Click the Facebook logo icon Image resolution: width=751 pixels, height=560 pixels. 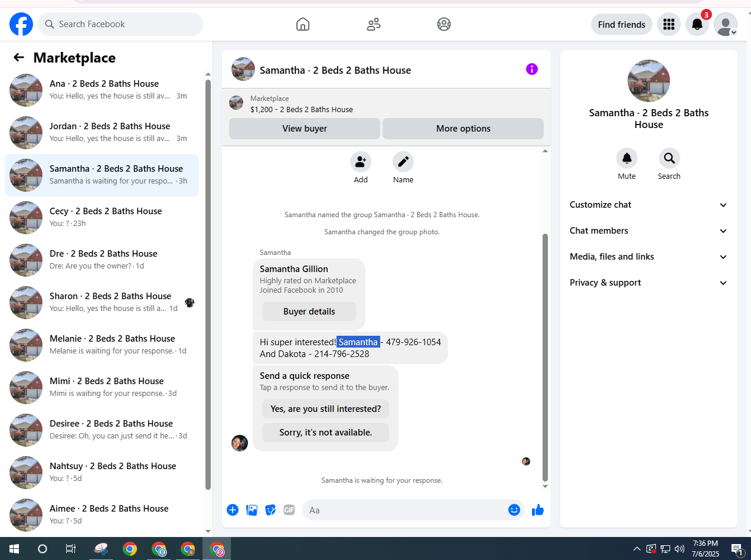coord(21,24)
